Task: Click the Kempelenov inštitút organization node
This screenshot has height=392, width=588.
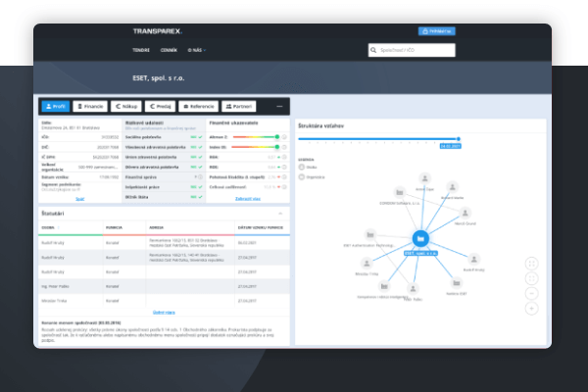Action: (x=384, y=286)
